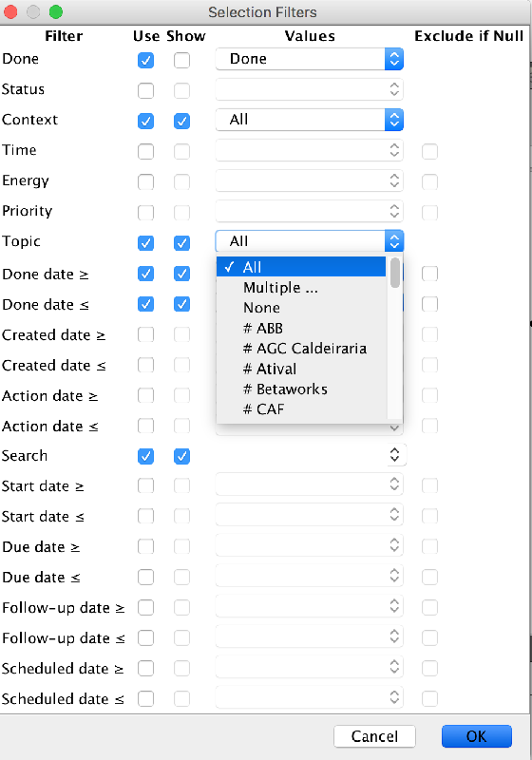This screenshot has height=760, width=532.
Task: Open the Done values dropdown
Action: (309, 59)
